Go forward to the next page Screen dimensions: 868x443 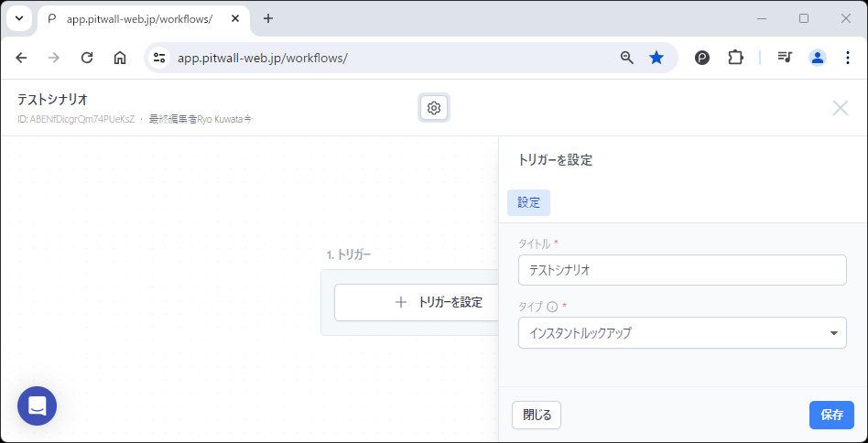pyautogui.click(x=54, y=58)
